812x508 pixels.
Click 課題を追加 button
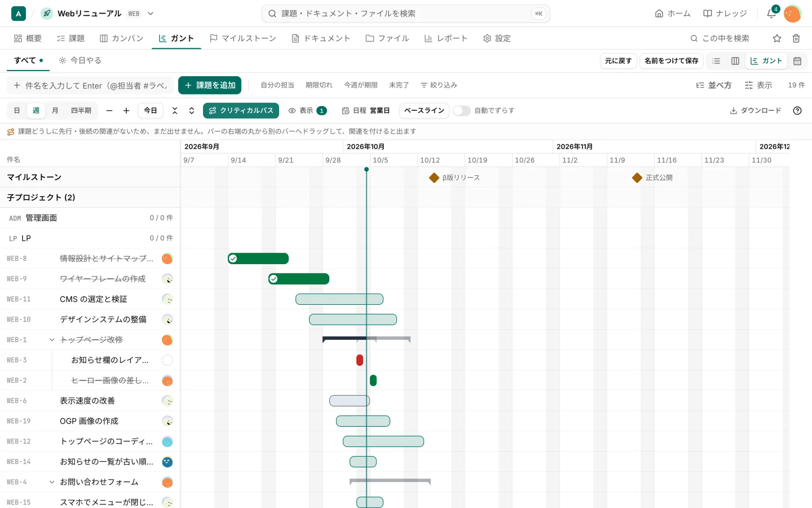(x=210, y=85)
